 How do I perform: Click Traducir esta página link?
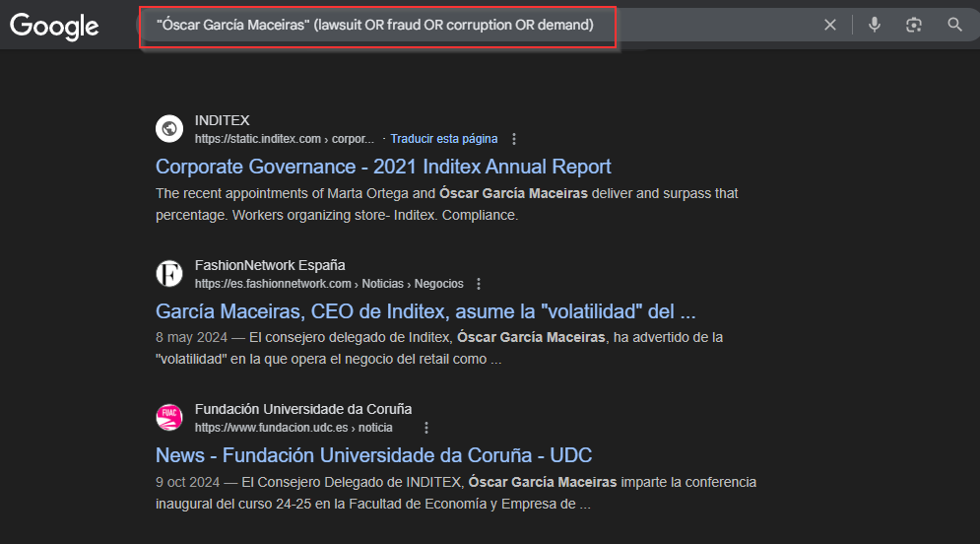coord(444,139)
